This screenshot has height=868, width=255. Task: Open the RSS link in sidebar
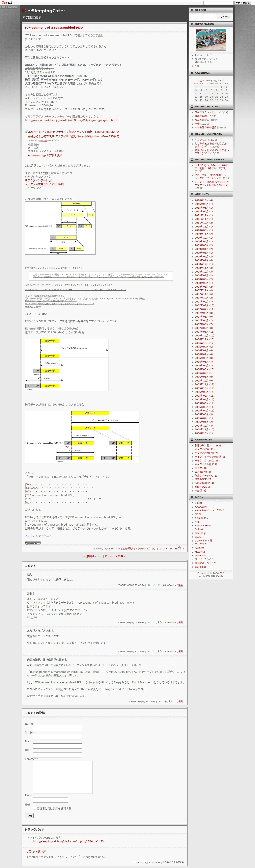pyautogui.click(x=197, y=66)
